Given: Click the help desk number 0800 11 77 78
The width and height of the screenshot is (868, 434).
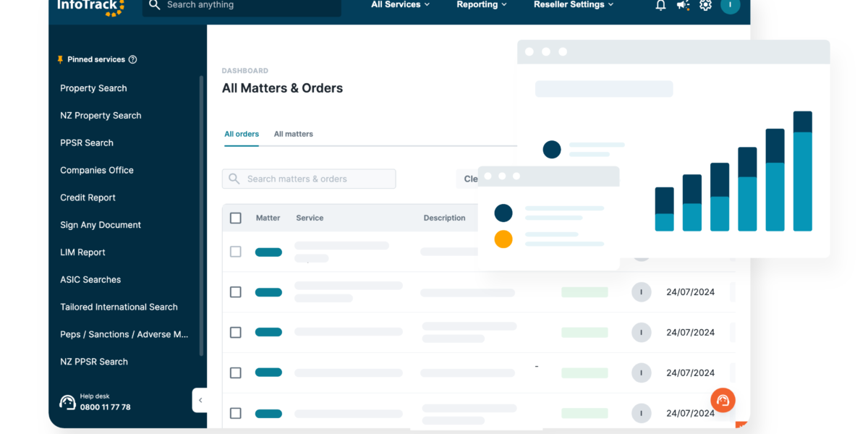Looking at the screenshot, I should tap(106, 407).
